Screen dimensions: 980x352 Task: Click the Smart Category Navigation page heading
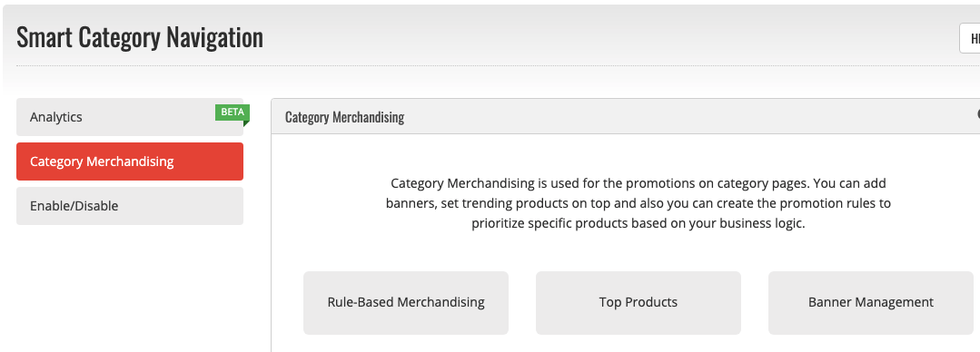139,37
